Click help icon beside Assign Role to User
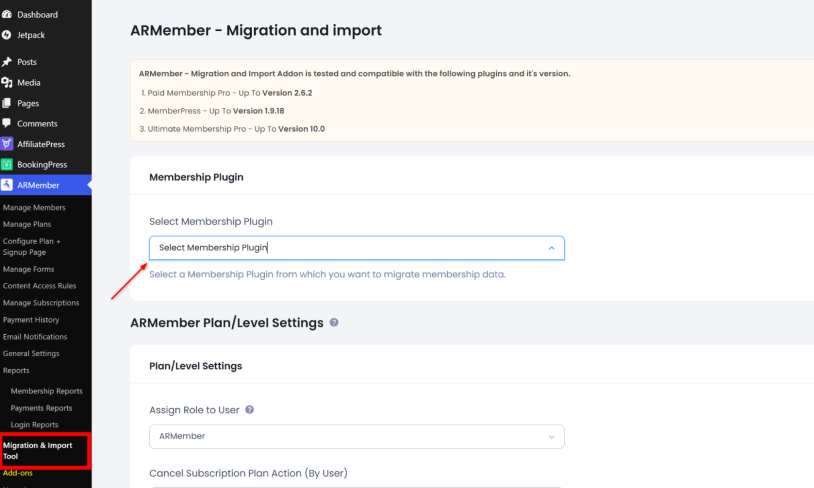 (x=249, y=410)
